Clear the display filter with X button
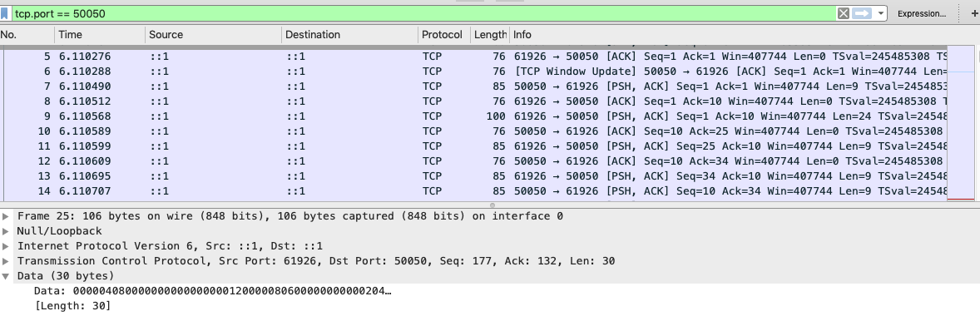The image size is (980, 321). coord(843,13)
